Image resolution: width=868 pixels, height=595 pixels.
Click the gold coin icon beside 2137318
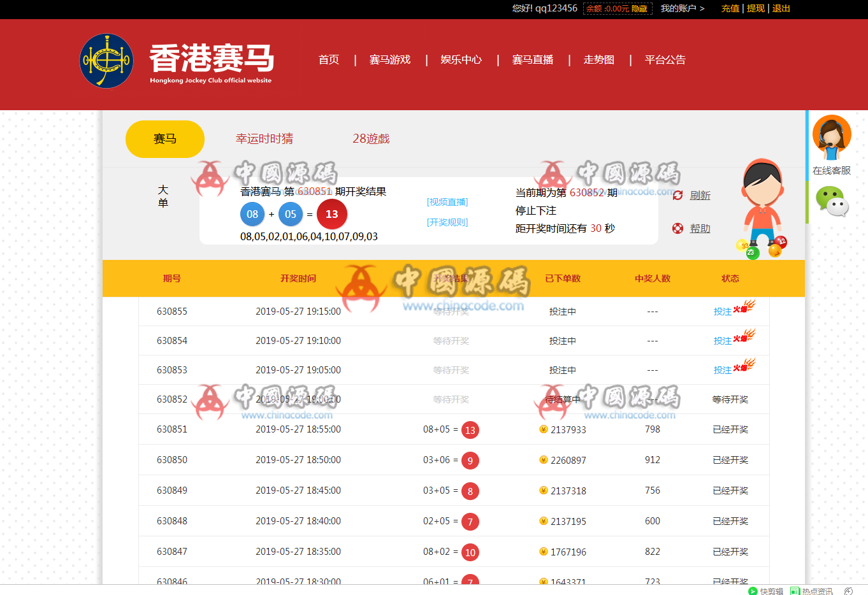coord(544,491)
